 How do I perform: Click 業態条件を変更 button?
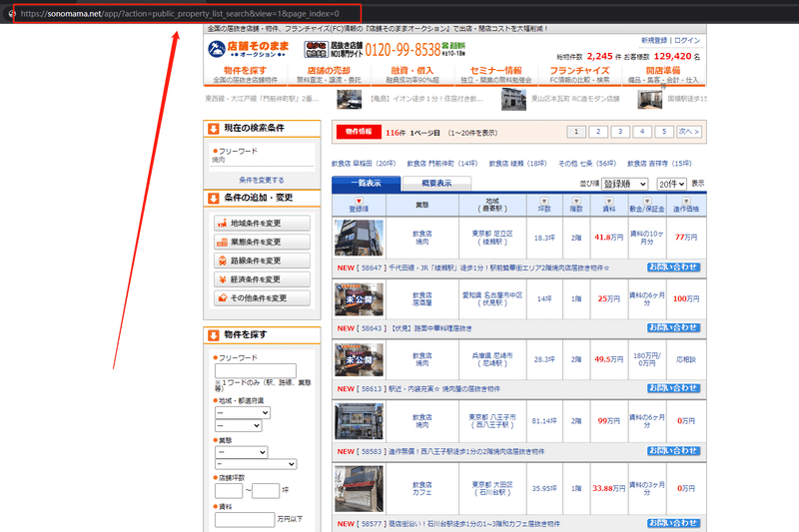pos(262,243)
